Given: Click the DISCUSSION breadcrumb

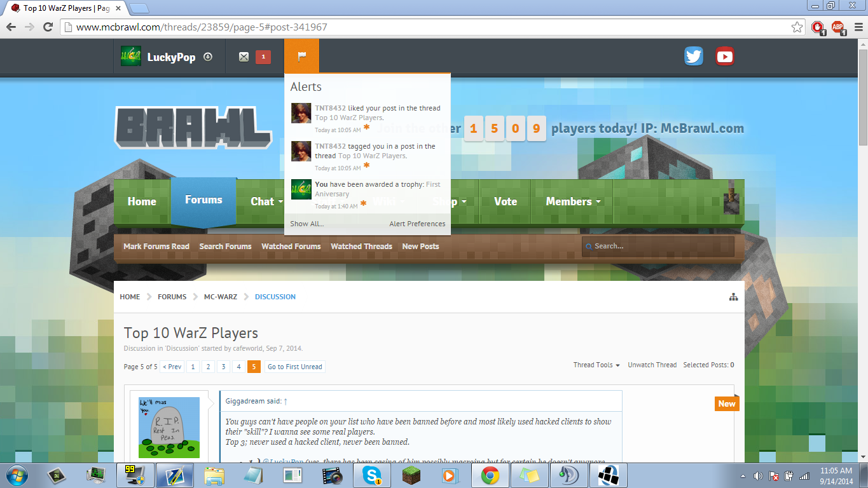Looking at the screenshot, I should 275,297.
